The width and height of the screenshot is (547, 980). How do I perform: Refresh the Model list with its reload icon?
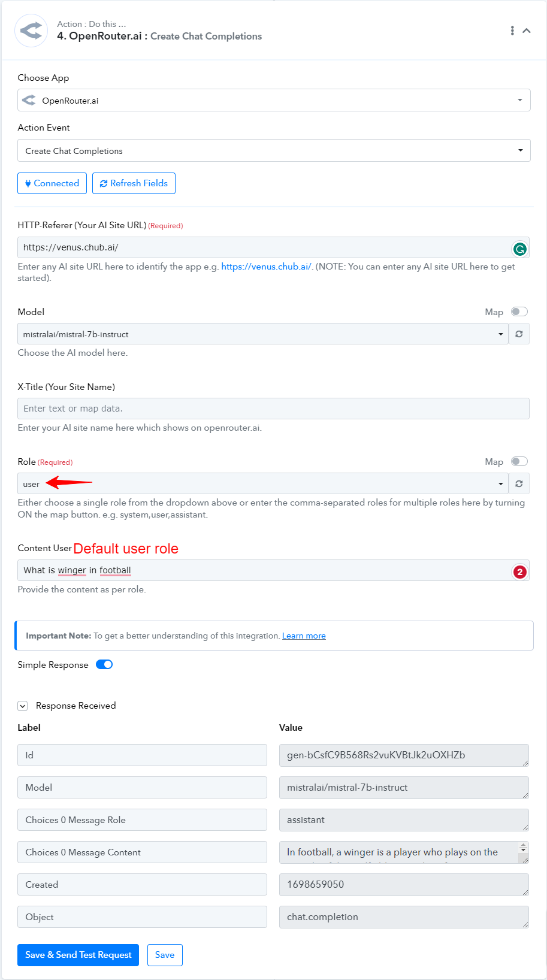pos(519,334)
